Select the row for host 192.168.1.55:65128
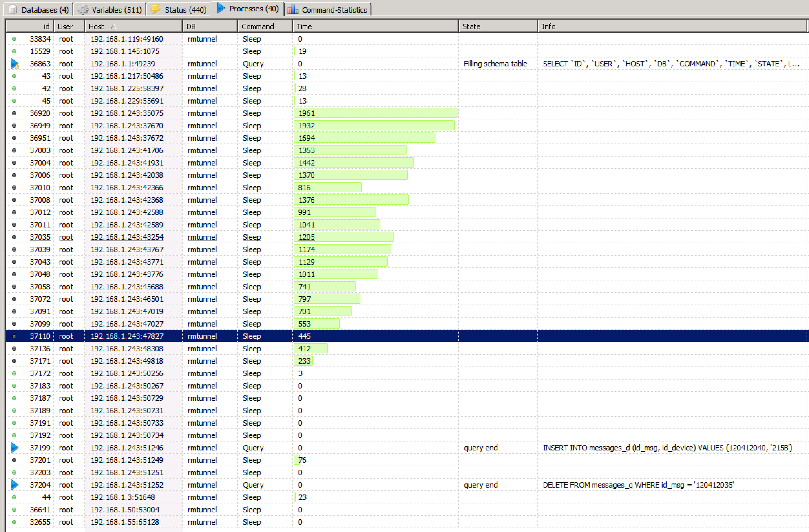 point(125,522)
